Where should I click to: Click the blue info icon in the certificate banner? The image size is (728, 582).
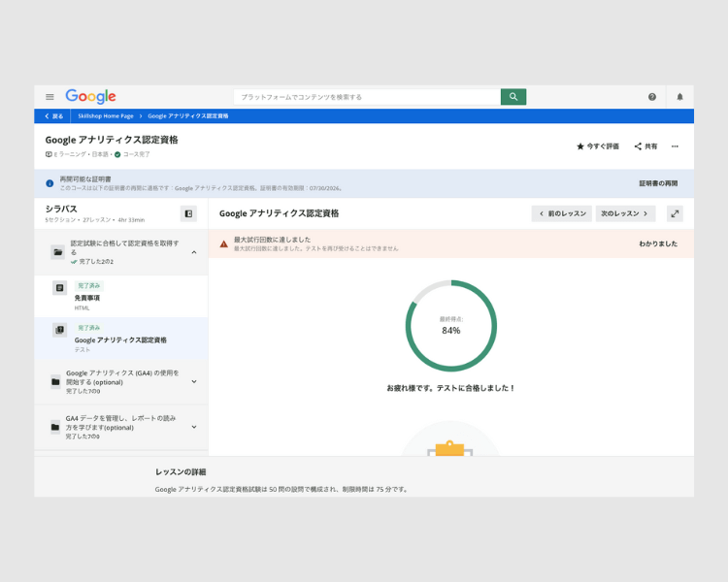pyautogui.click(x=50, y=183)
